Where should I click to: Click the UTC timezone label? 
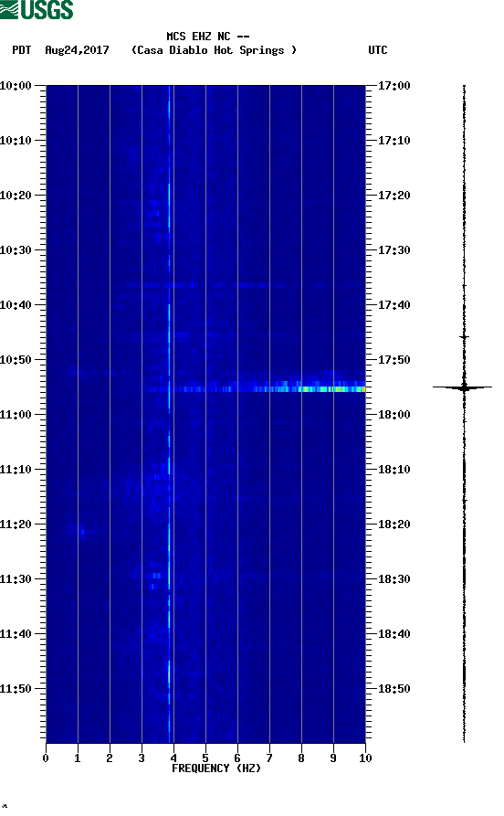pos(378,50)
